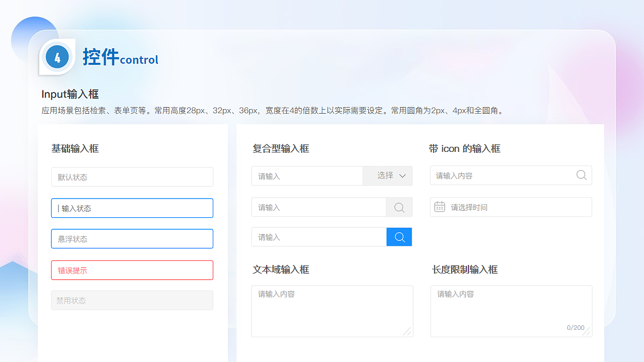644x362 pixels.
Task: Click the blue search icon button
Action: pyautogui.click(x=399, y=237)
